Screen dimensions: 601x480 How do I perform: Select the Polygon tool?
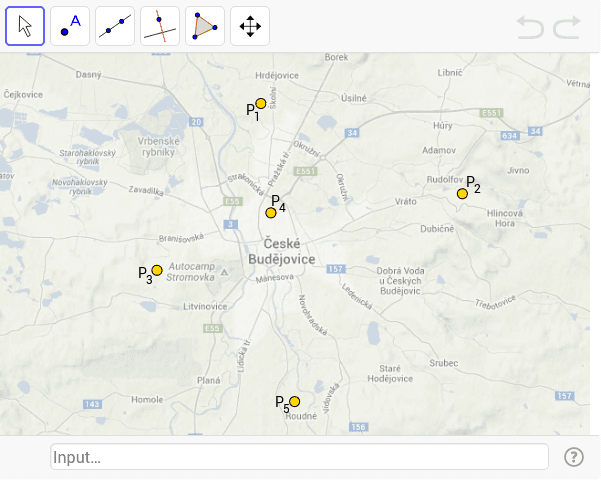(x=205, y=26)
